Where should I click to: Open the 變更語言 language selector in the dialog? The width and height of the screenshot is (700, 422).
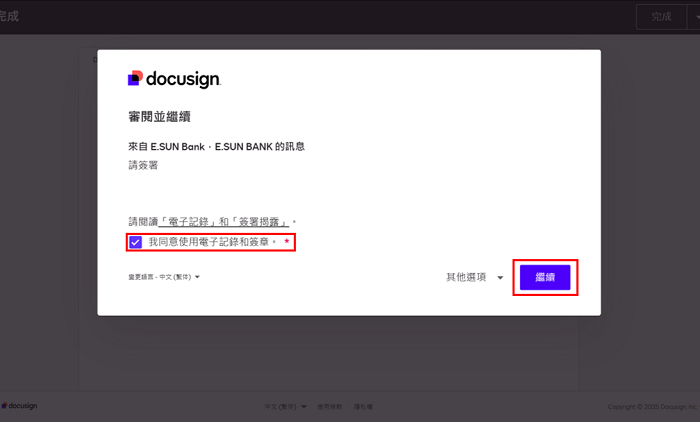(164, 277)
